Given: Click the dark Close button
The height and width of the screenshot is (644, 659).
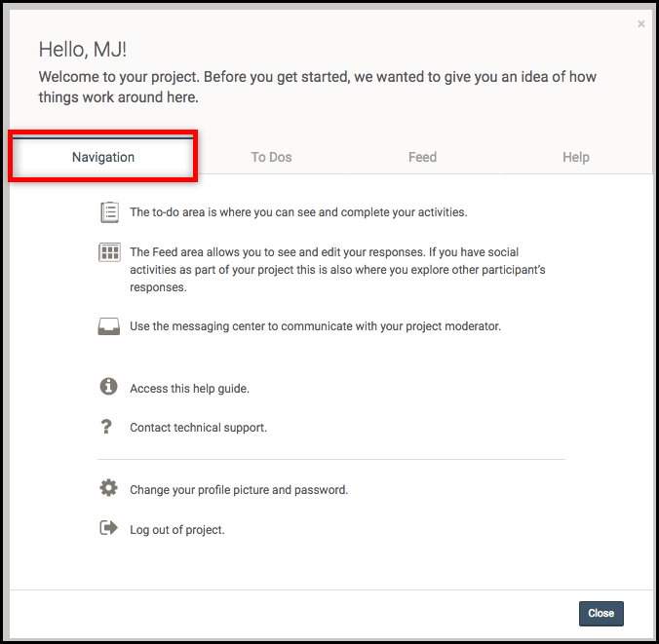Looking at the screenshot, I should click(601, 614).
